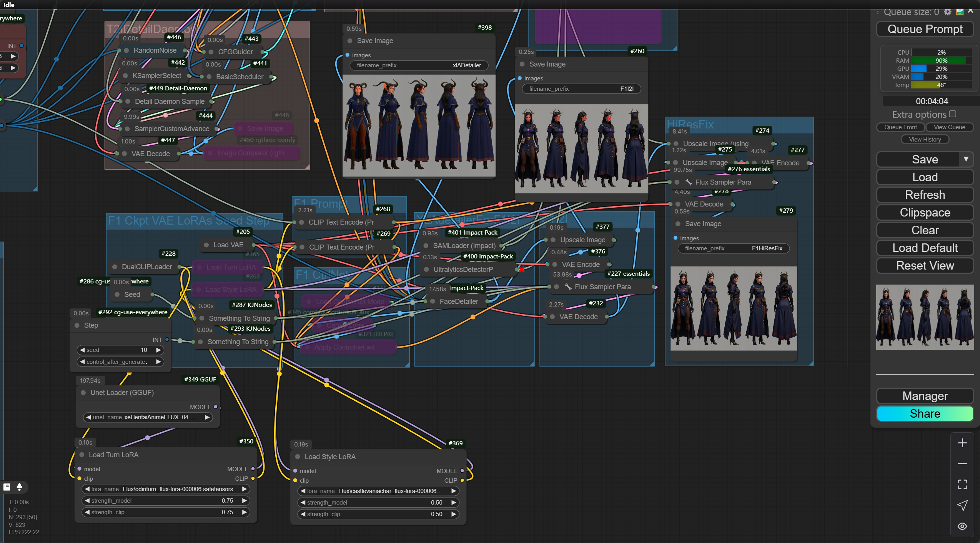Screen dimensions: 980x543
Task: Click the fit view dashed-square icon
Action: pos(962,485)
